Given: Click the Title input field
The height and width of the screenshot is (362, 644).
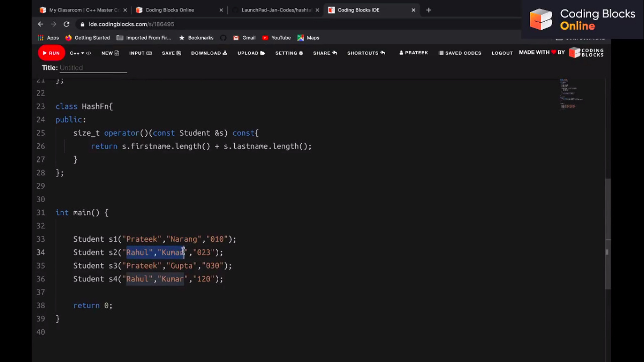Looking at the screenshot, I should [93, 68].
